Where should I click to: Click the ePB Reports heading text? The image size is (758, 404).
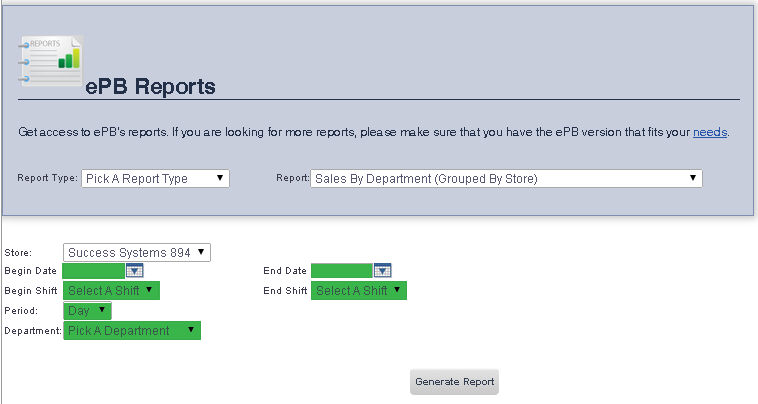[150, 87]
